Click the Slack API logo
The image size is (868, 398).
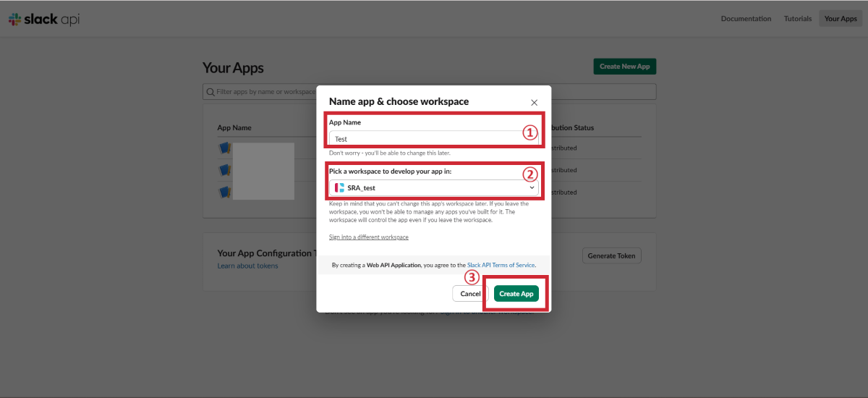tap(43, 20)
